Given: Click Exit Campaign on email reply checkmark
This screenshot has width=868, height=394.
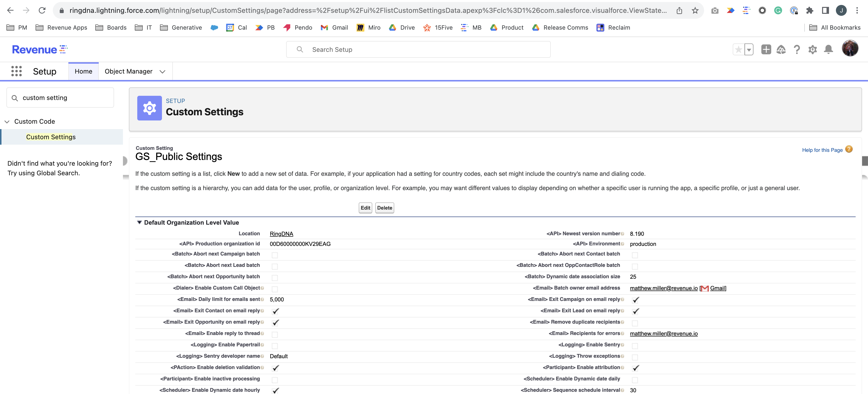Looking at the screenshot, I should click(x=635, y=300).
